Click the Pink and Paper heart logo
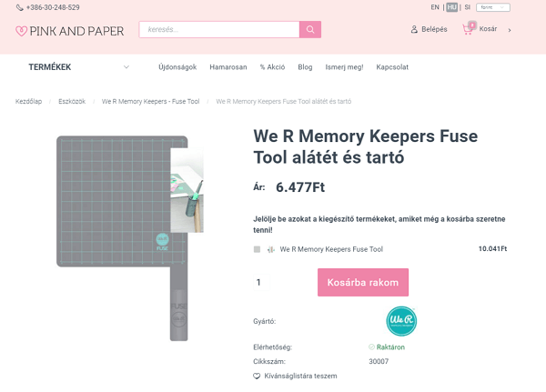546x392 pixels. [21, 31]
